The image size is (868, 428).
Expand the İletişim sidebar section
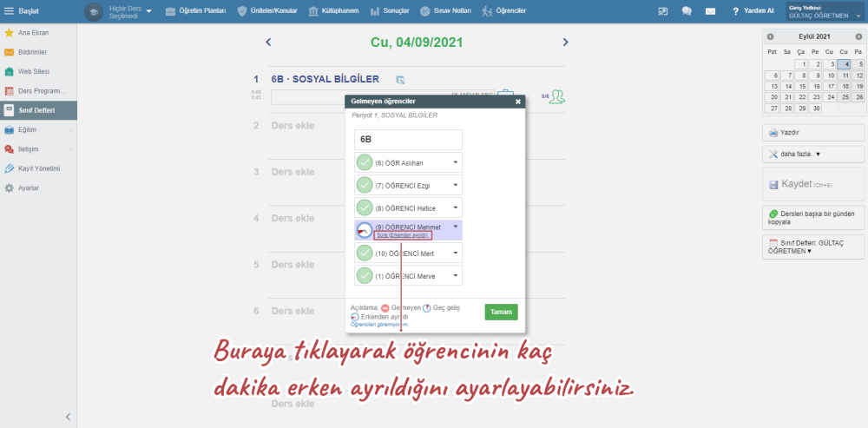(38, 149)
